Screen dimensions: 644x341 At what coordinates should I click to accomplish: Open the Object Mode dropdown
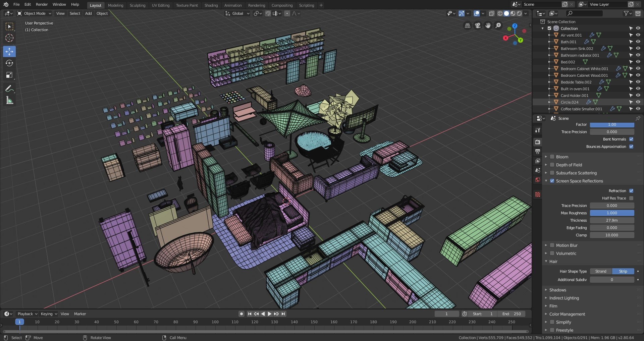[34, 13]
